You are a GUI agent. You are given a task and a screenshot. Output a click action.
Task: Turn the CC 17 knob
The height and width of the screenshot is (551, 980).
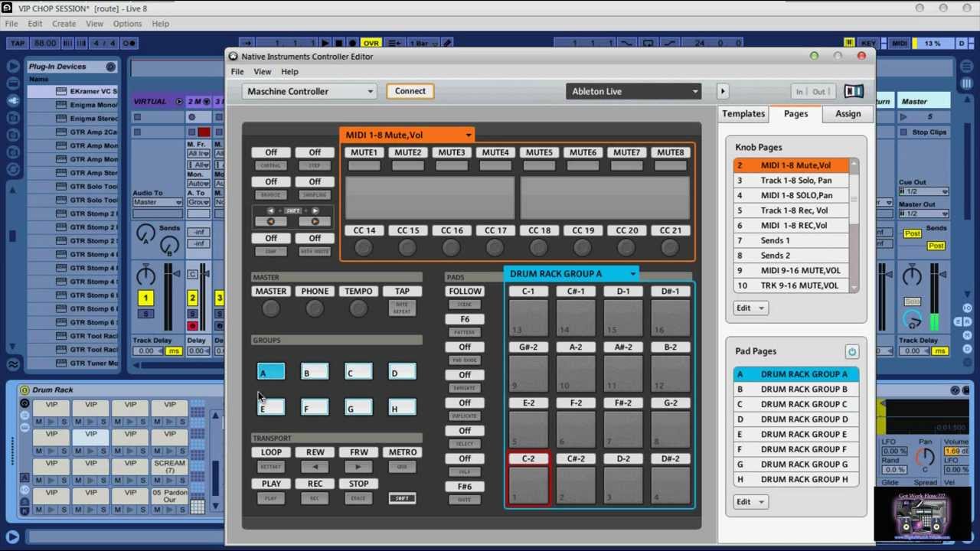pos(495,247)
